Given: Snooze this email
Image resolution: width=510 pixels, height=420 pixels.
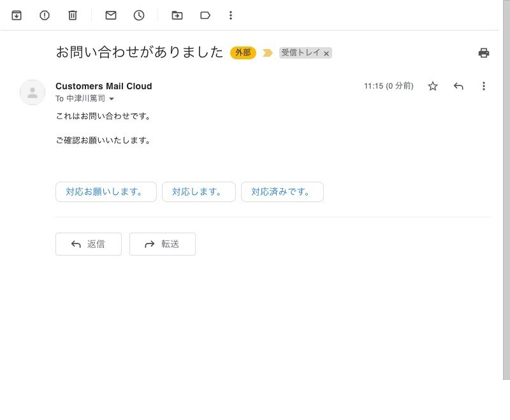Looking at the screenshot, I should (x=139, y=15).
